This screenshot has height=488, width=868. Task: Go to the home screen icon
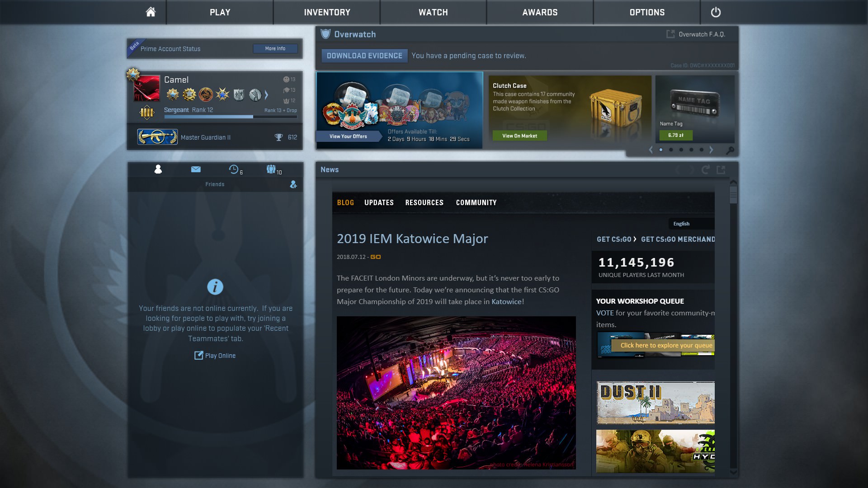(151, 12)
